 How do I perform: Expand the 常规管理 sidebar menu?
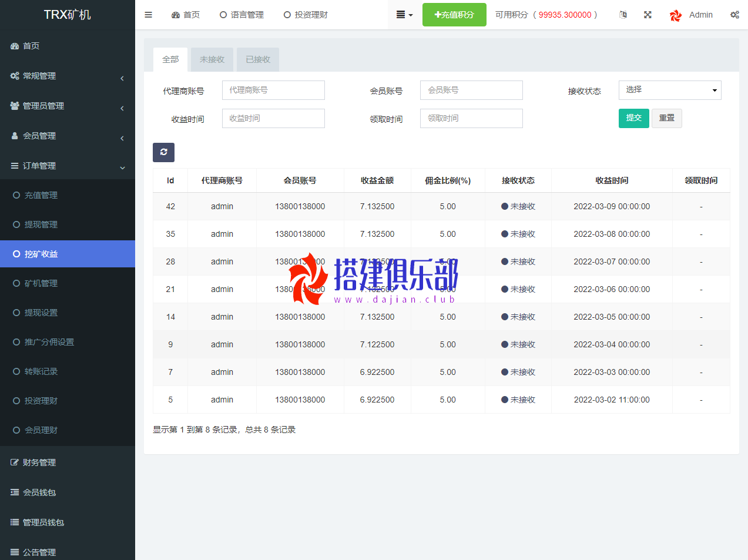[68, 76]
